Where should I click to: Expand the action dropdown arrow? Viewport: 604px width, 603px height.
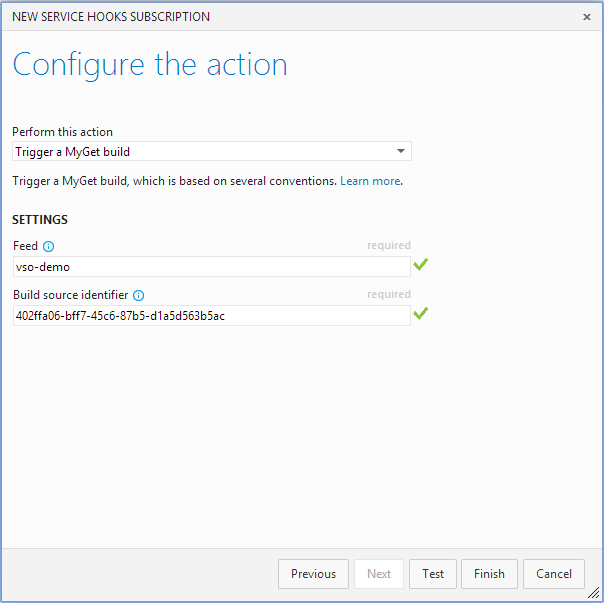point(401,152)
